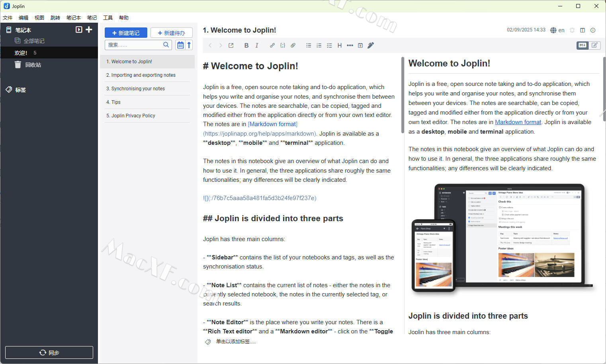Viewport: 606px width, 364px height.
Task: Create a new note
Action: click(126, 33)
